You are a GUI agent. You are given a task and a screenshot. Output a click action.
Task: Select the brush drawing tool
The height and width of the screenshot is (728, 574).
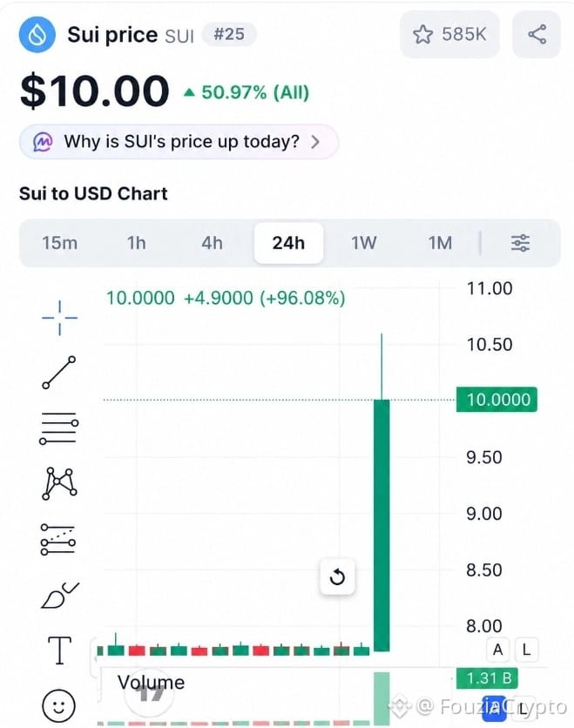click(60, 595)
